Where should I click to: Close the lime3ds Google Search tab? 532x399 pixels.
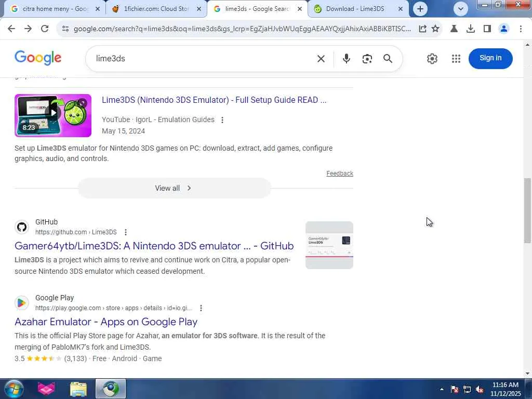300,9
